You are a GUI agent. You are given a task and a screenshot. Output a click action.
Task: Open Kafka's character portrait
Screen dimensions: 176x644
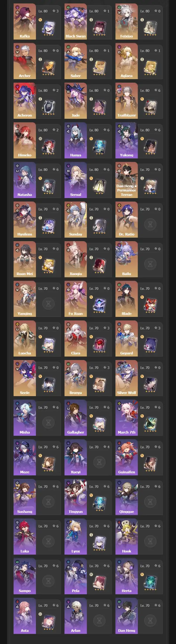[25, 22]
